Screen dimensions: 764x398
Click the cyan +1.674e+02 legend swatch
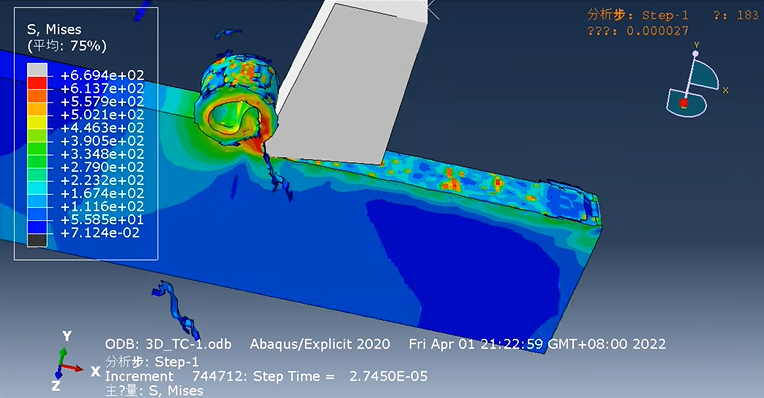coord(37,189)
